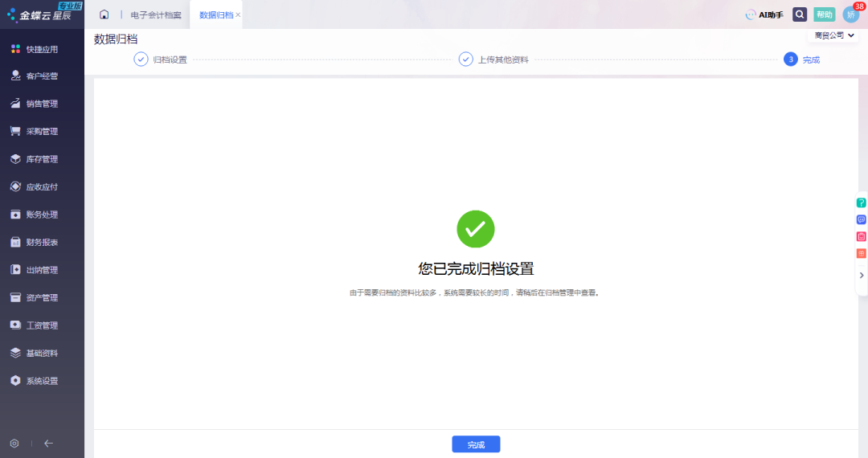Open 采购管理 purchase management

tap(35, 131)
